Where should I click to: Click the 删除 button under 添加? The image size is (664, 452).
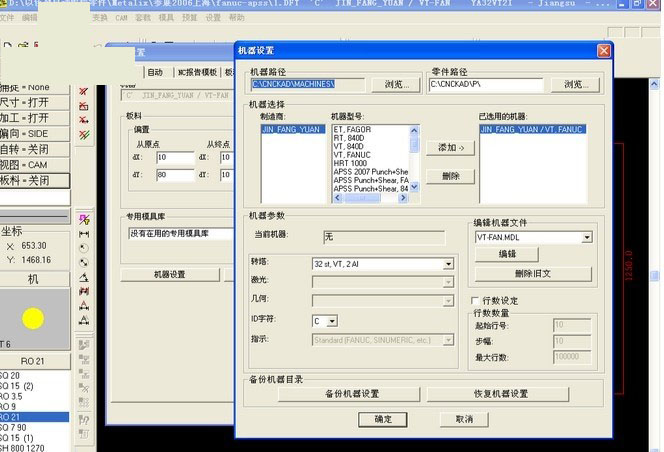(x=451, y=176)
